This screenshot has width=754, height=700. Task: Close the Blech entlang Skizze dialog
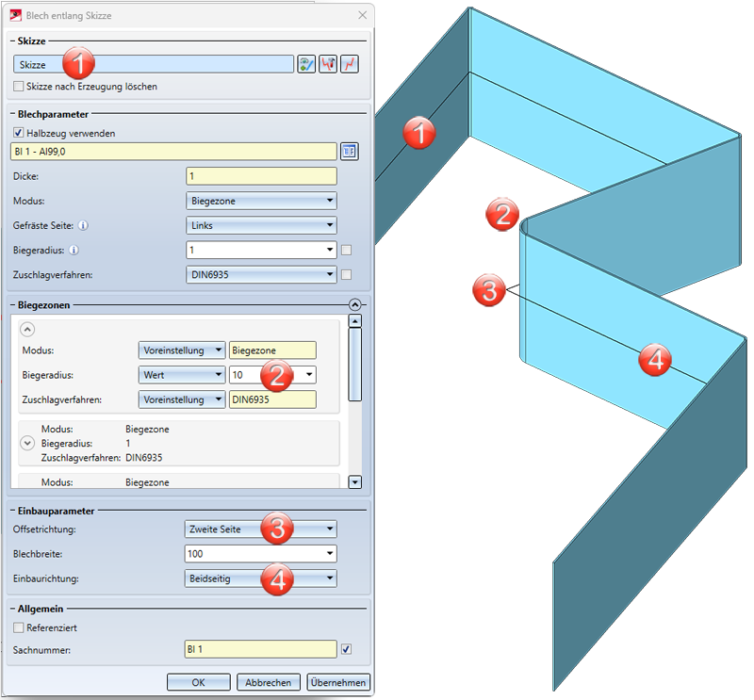click(x=363, y=15)
